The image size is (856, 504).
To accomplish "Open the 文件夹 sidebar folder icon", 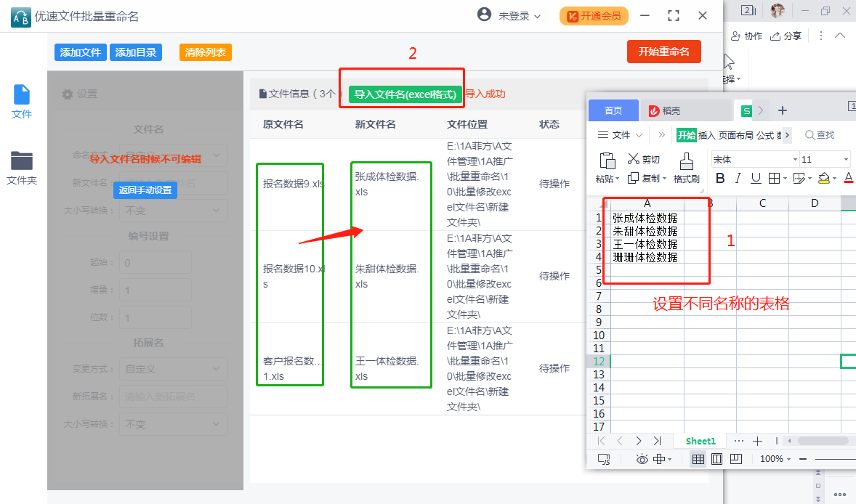I will click(22, 160).
